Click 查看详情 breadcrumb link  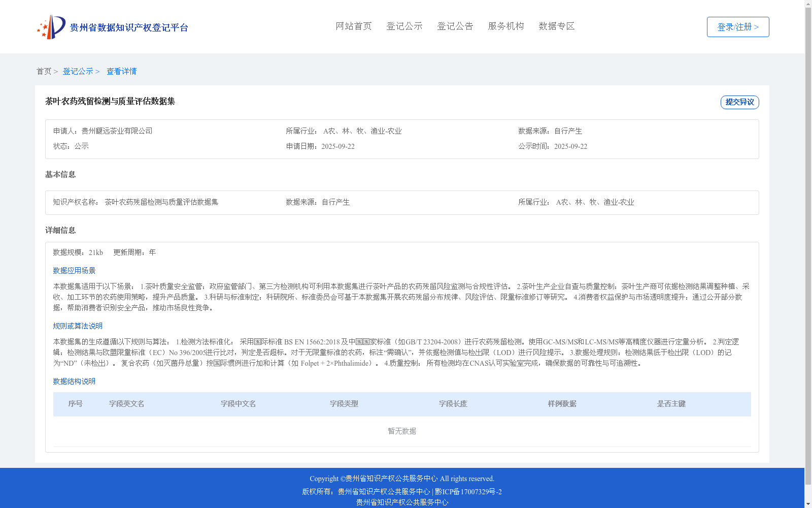point(121,71)
